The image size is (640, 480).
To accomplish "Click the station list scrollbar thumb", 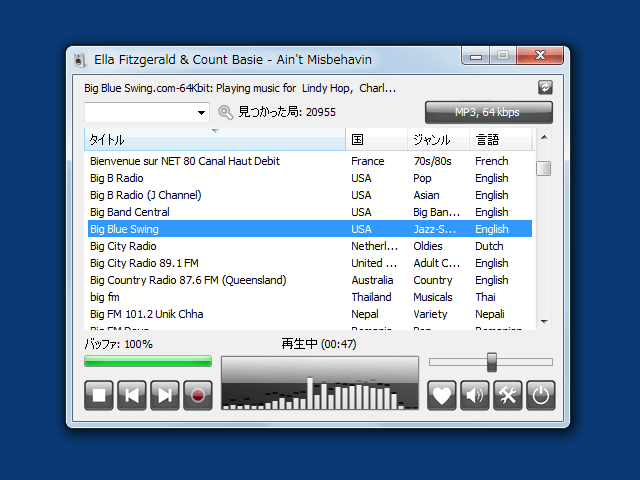I will tap(544, 168).
